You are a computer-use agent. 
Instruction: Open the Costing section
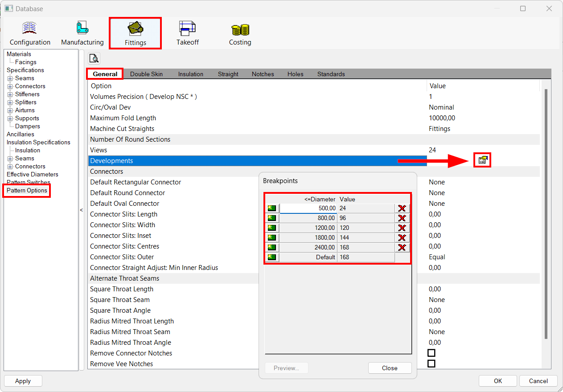(x=240, y=32)
